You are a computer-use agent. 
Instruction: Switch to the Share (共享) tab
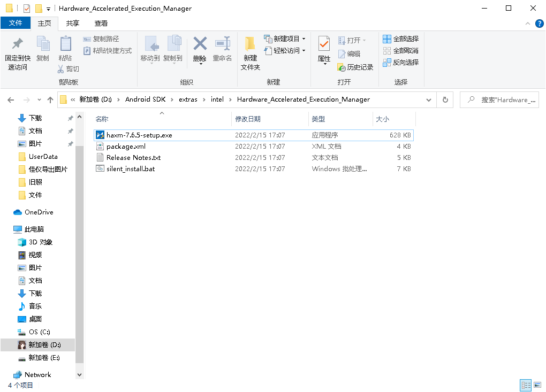coord(73,24)
